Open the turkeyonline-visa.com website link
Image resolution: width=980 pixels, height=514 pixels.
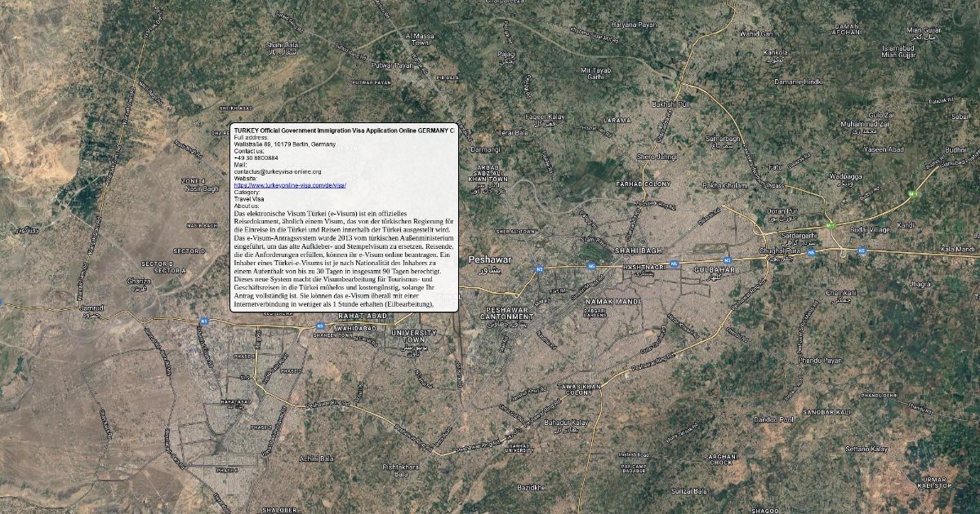[290, 185]
